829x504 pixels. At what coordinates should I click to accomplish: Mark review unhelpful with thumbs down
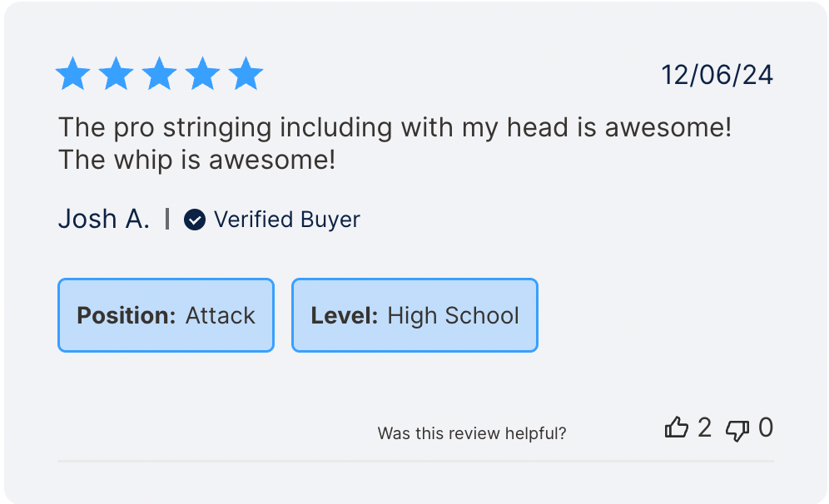[x=737, y=430]
